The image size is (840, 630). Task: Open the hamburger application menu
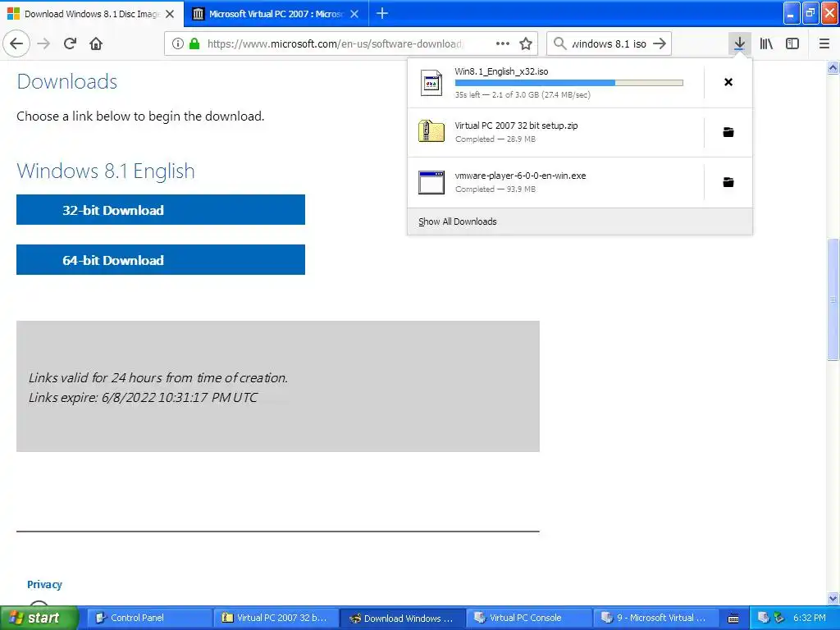(x=824, y=43)
